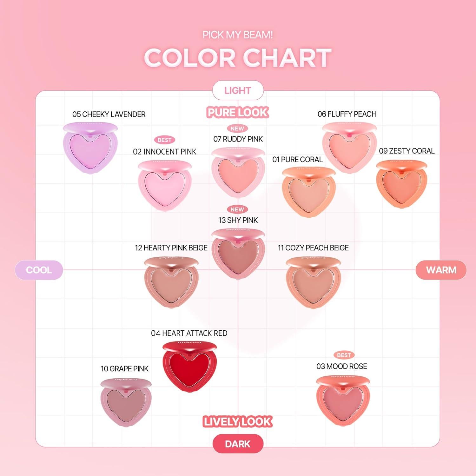Click the 09 Zesty Coral heart compact
This screenshot has height=476, width=476.
click(x=401, y=184)
